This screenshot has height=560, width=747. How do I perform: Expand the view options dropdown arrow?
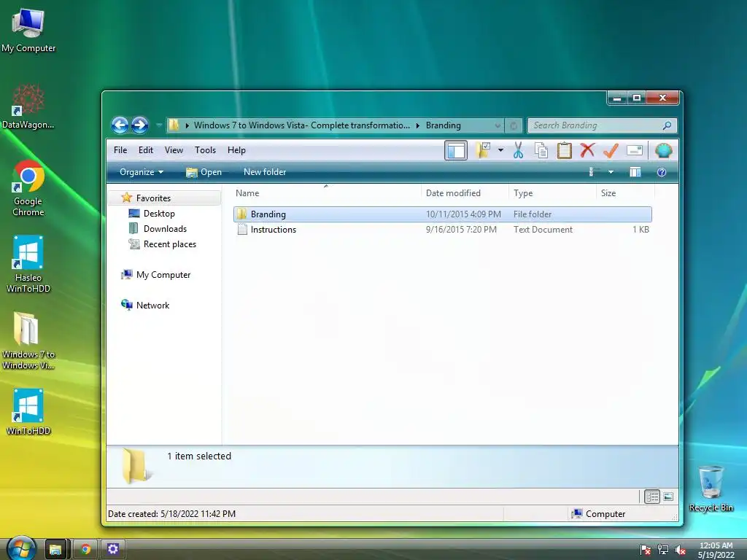coord(611,172)
